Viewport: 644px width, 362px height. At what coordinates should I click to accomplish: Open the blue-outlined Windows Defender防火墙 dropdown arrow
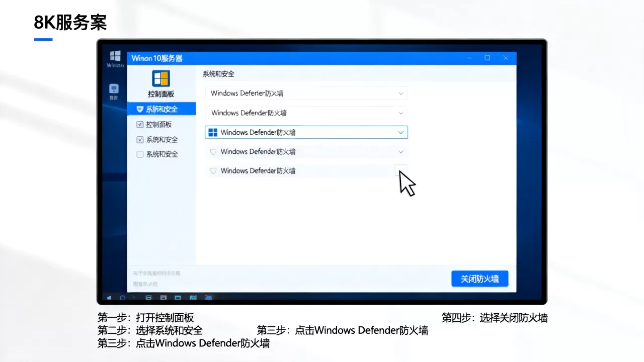tap(401, 133)
